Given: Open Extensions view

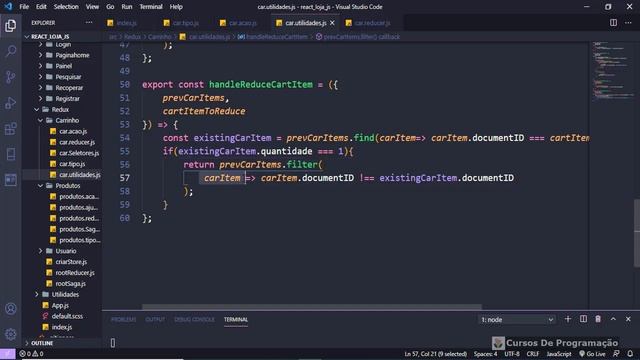Looking at the screenshot, I should tap(11, 129).
